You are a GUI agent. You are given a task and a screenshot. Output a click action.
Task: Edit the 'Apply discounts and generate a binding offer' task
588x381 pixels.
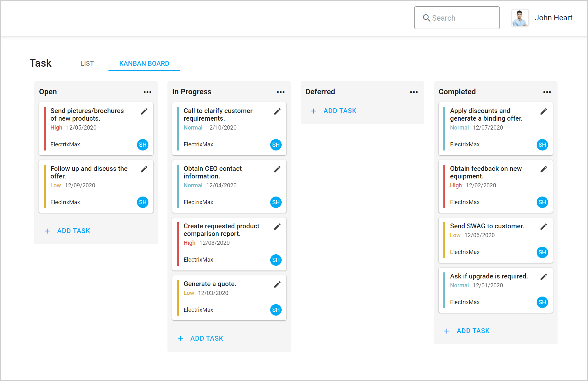[x=544, y=111]
